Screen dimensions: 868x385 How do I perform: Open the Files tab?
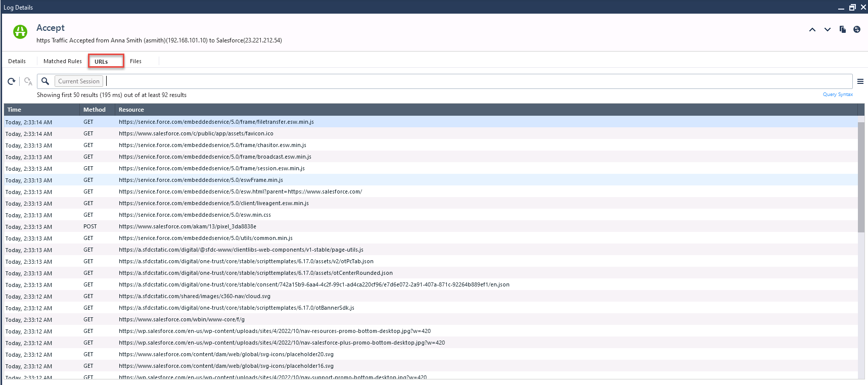point(135,61)
